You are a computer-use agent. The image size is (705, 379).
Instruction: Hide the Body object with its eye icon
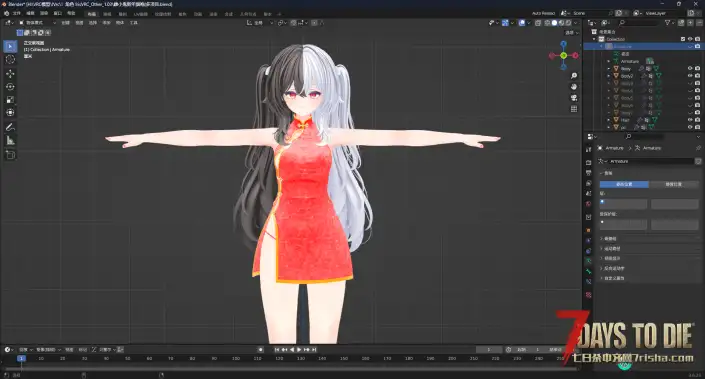(x=690, y=68)
